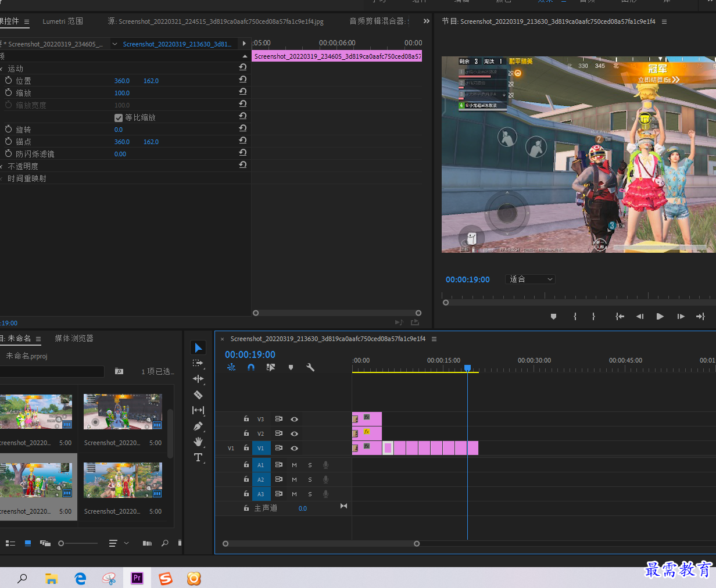
Task: Switch to Media Browser tab
Action: click(x=74, y=338)
